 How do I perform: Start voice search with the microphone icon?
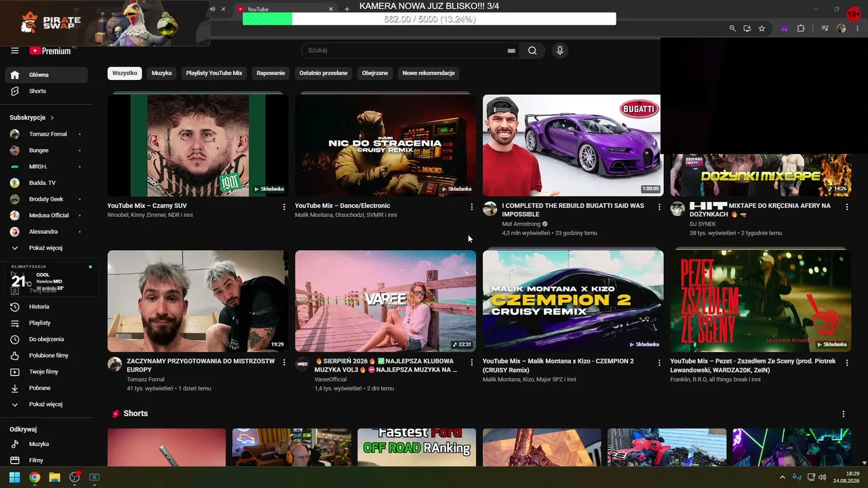click(560, 50)
